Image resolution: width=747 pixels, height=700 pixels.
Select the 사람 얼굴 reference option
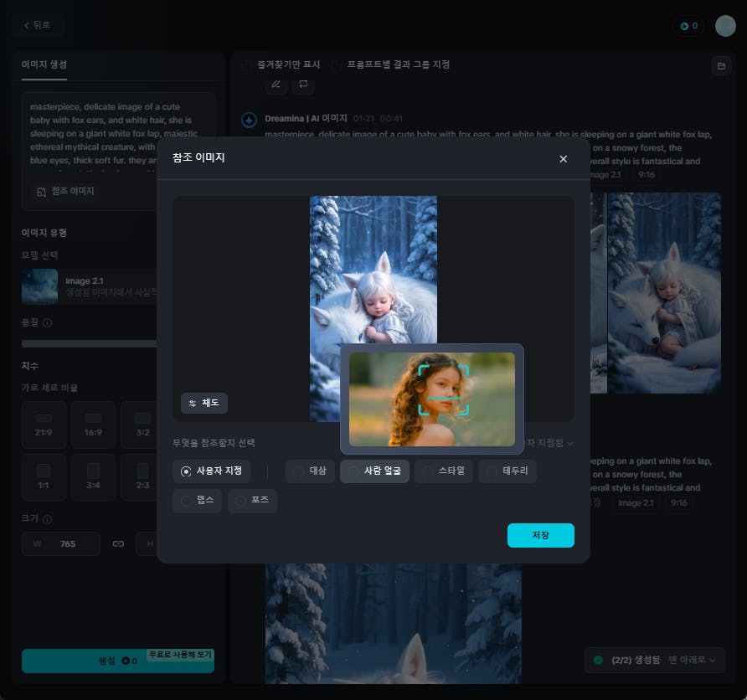pyautogui.click(x=374, y=471)
